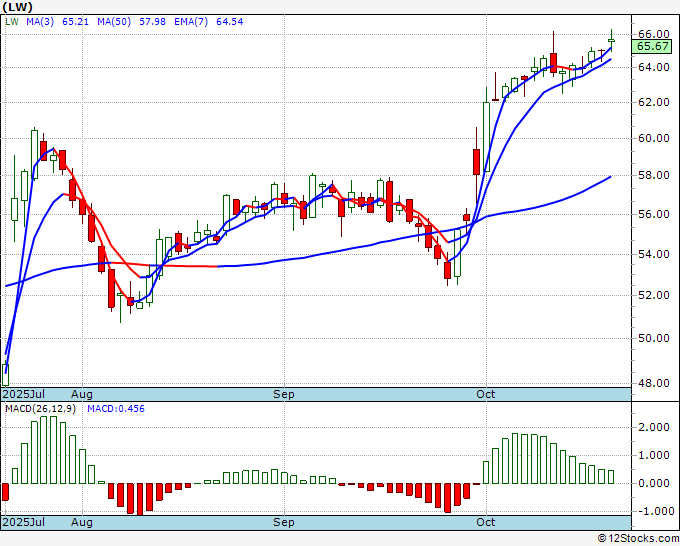
Task: Click the 62.00 price axis label
Action: tap(654, 102)
